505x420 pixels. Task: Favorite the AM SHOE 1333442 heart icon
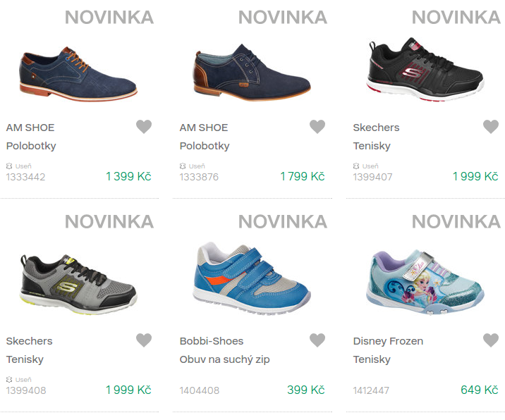(144, 127)
